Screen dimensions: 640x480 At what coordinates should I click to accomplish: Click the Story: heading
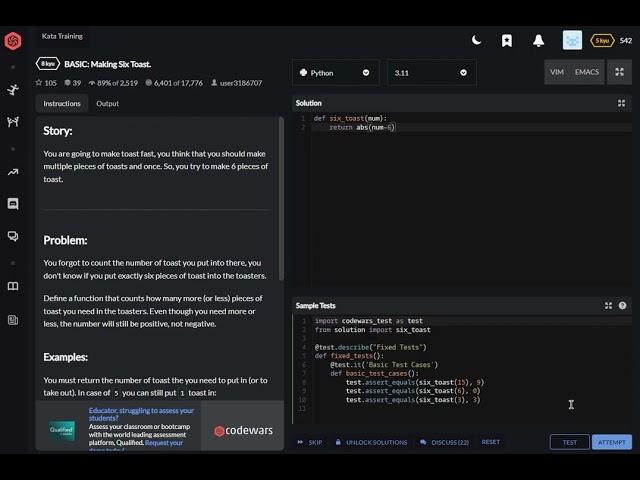pos(58,131)
